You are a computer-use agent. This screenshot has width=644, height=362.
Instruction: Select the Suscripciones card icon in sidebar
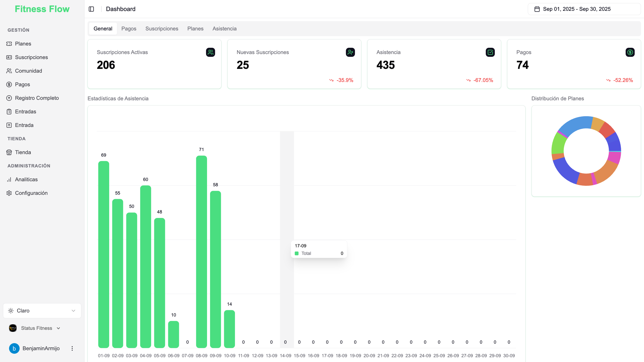click(x=9, y=57)
